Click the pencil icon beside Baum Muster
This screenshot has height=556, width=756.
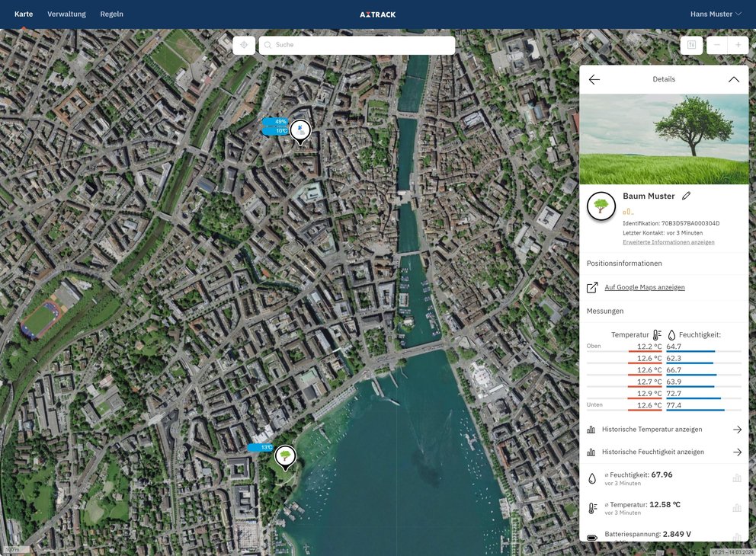(x=686, y=196)
